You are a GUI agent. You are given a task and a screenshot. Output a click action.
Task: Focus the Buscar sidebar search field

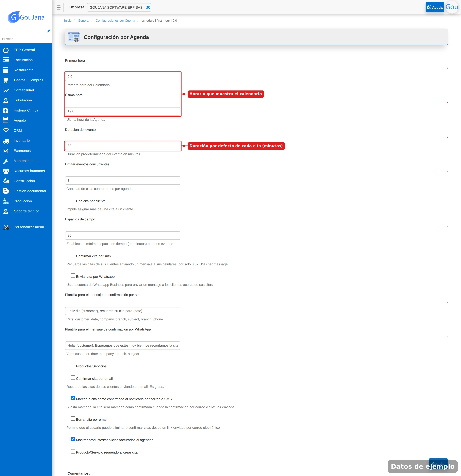click(26, 39)
